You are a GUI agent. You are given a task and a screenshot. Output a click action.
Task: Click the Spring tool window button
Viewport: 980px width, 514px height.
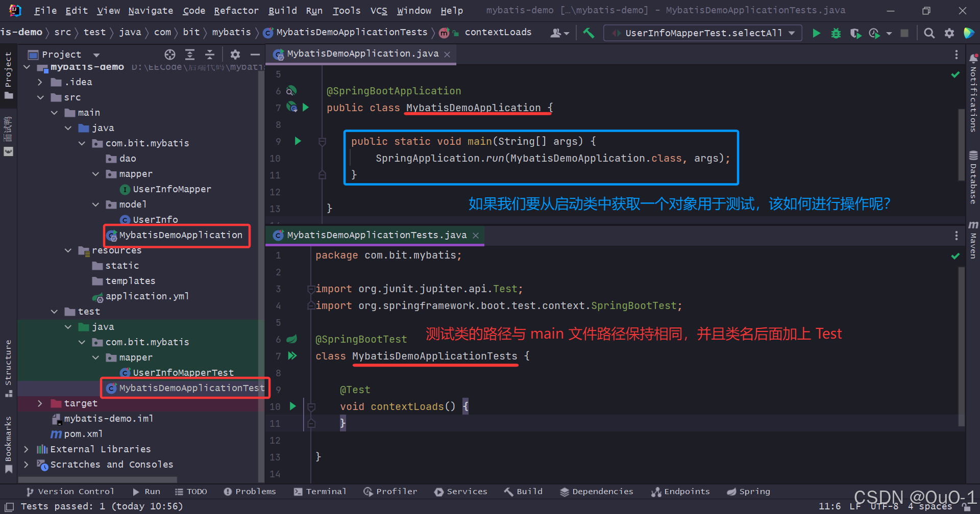click(x=748, y=492)
